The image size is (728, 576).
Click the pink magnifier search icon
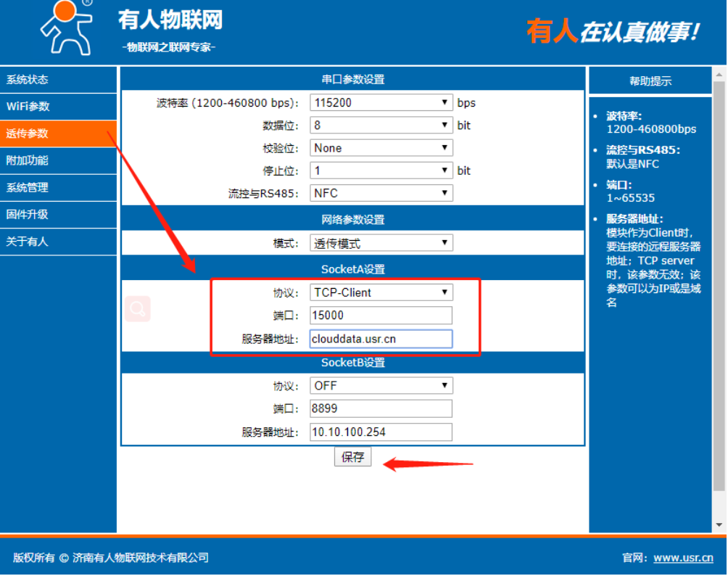[x=137, y=309]
